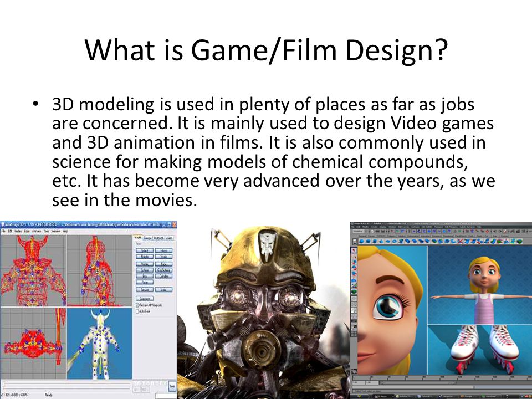Click the Cylinder button in MilkShape
Image resolution: width=532 pixels, height=399 pixels.
[x=164, y=276]
